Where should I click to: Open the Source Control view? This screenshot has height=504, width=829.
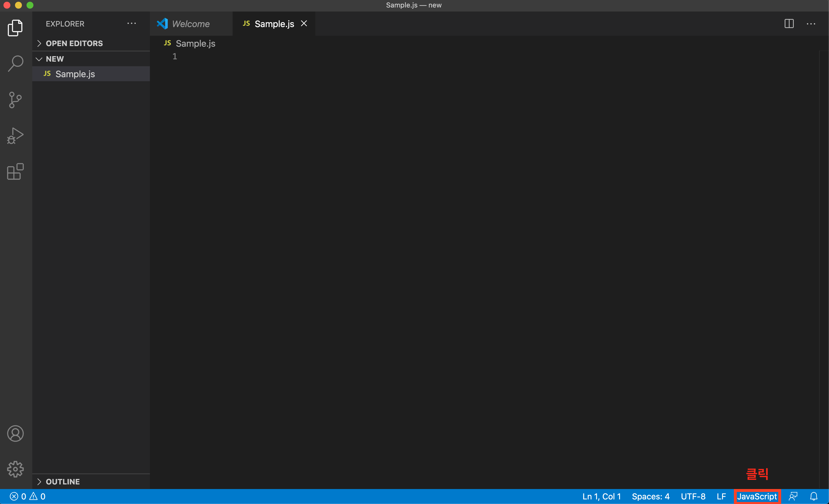[16, 100]
